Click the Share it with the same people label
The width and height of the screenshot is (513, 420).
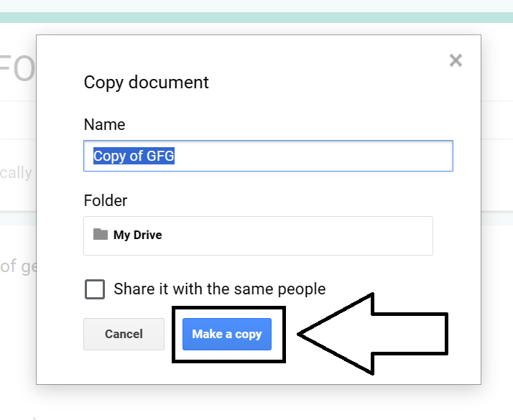[219, 289]
